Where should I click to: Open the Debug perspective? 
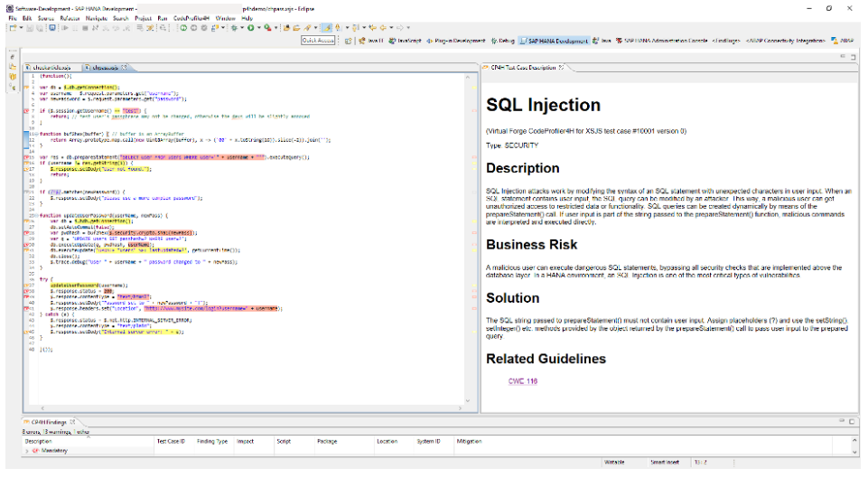click(x=503, y=41)
